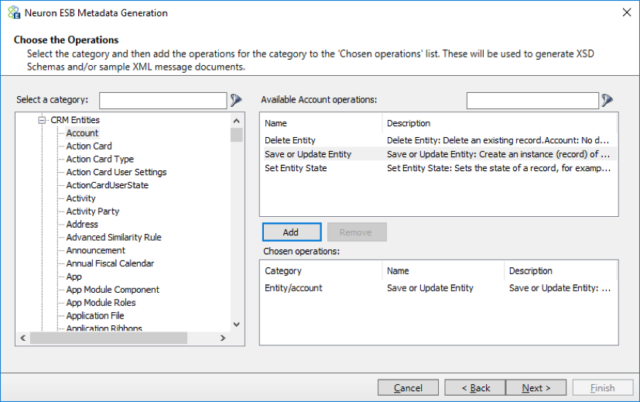Click the Cancel button
This screenshot has width=640, height=402.
pos(408,388)
